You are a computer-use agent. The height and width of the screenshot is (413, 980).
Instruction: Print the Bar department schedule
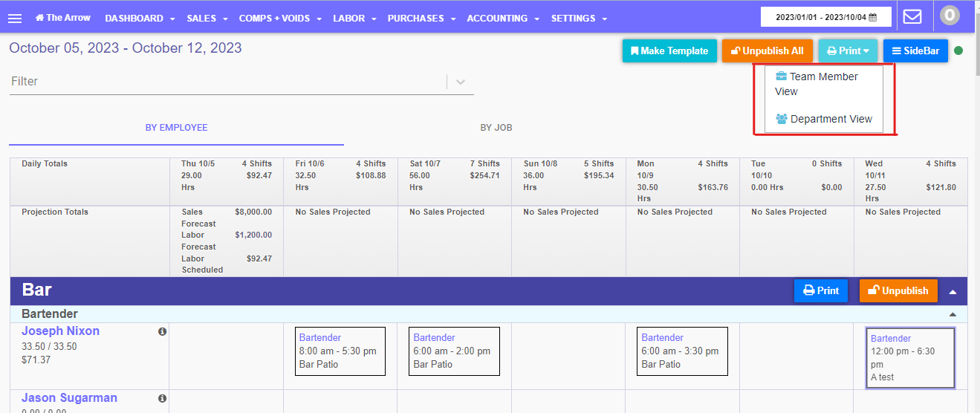pos(820,290)
